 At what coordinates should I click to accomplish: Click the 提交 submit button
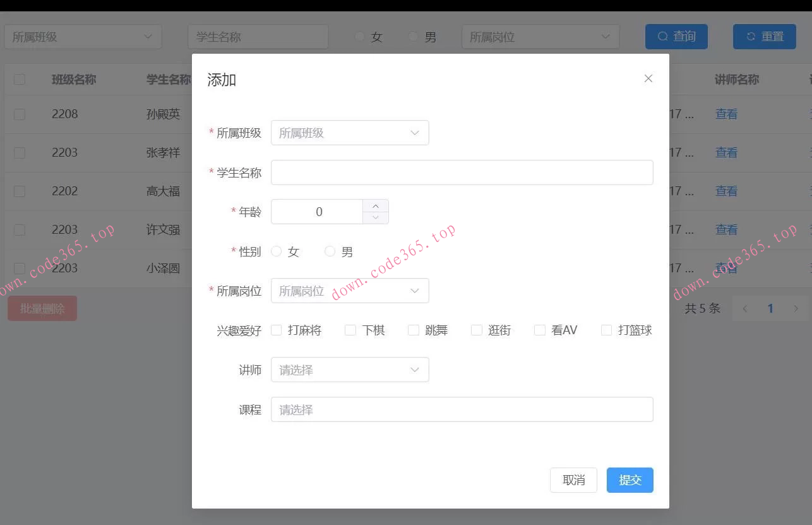click(630, 480)
